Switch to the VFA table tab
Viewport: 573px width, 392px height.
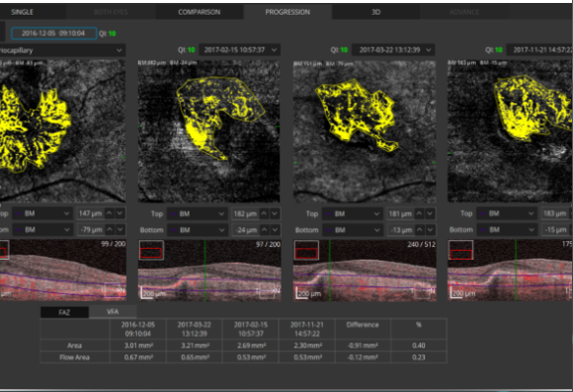click(113, 312)
